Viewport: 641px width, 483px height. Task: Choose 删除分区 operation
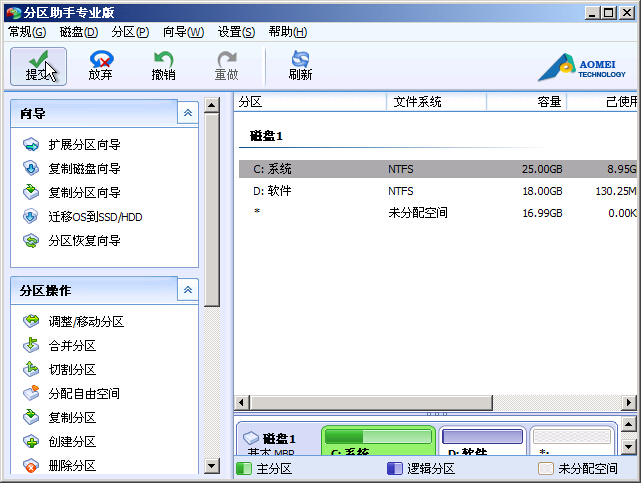coord(72,466)
